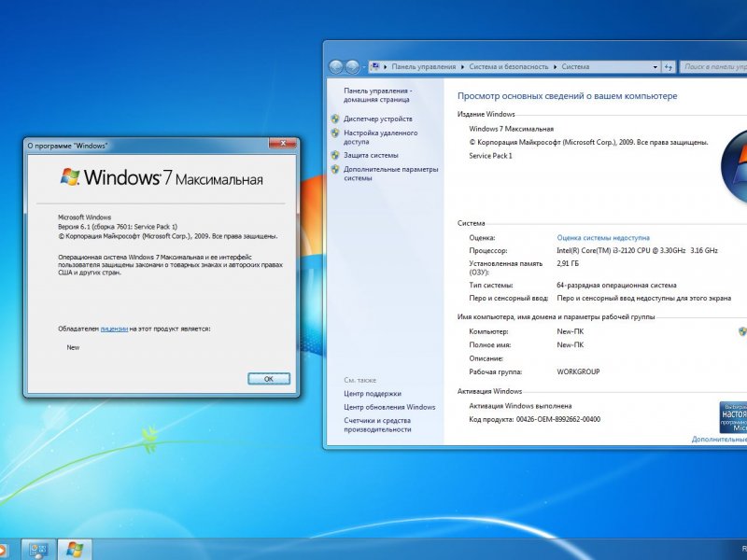The height and width of the screenshot is (560, 747).
Task: Open Центр поддержки link
Action: 373,394
